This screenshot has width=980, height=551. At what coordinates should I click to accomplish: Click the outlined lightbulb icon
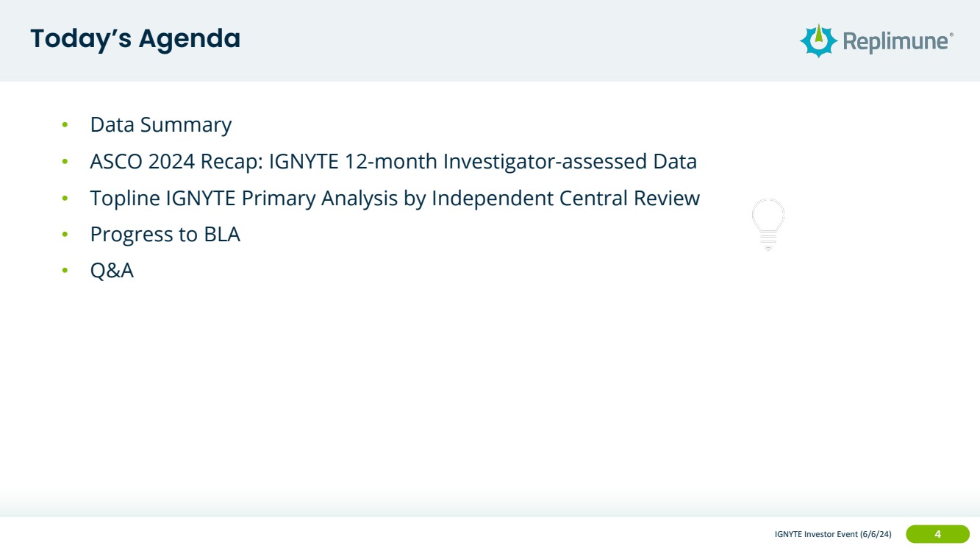click(x=768, y=225)
